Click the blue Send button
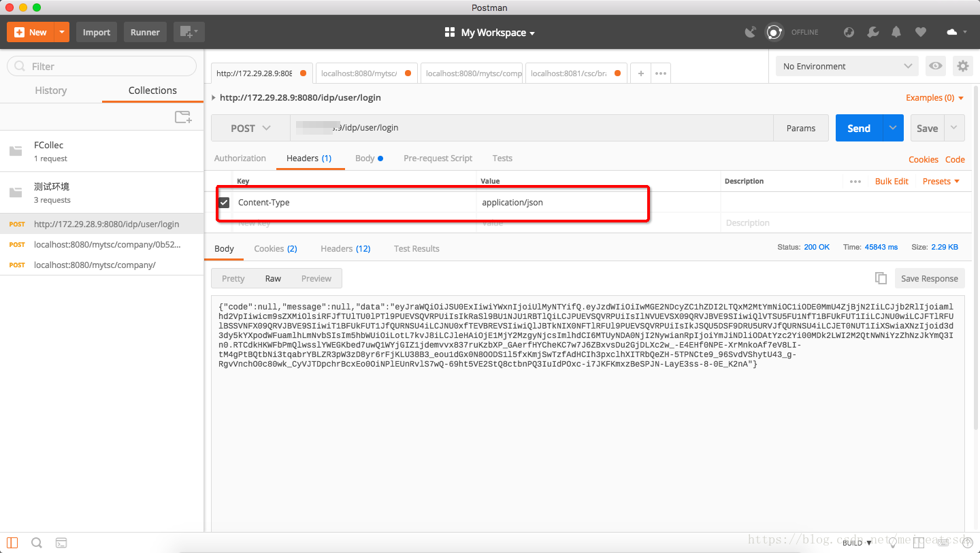 pos(859,128)
